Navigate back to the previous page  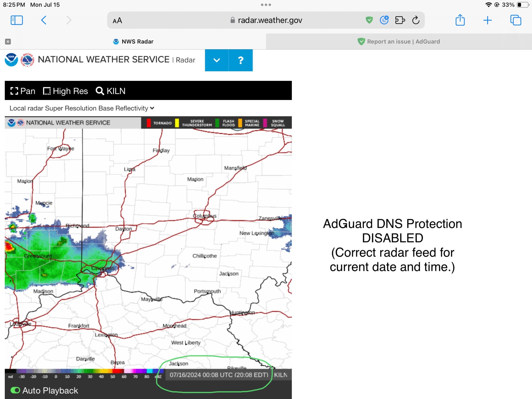click(x=44, y=20)
